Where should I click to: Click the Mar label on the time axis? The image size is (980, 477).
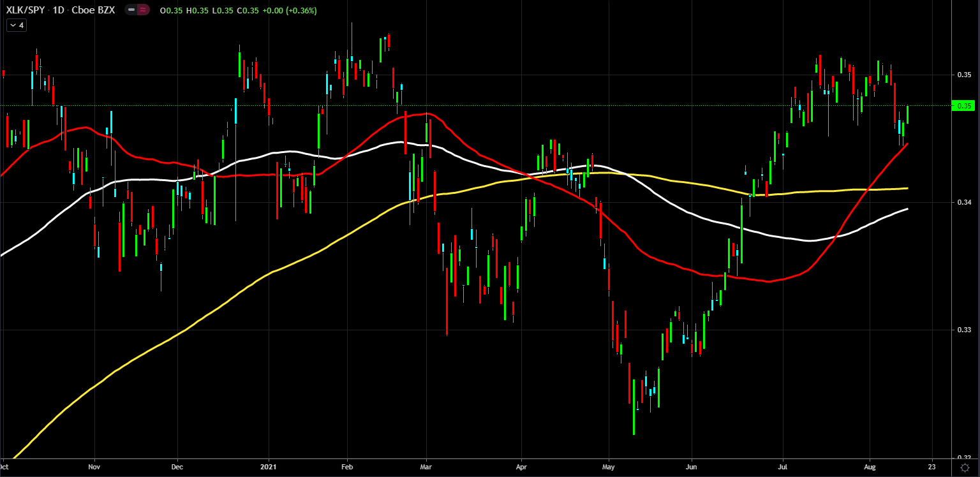(x=426, y=466)
